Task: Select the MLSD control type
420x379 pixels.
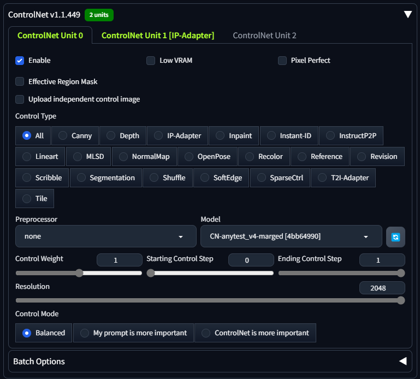Action: pos(88,156)
